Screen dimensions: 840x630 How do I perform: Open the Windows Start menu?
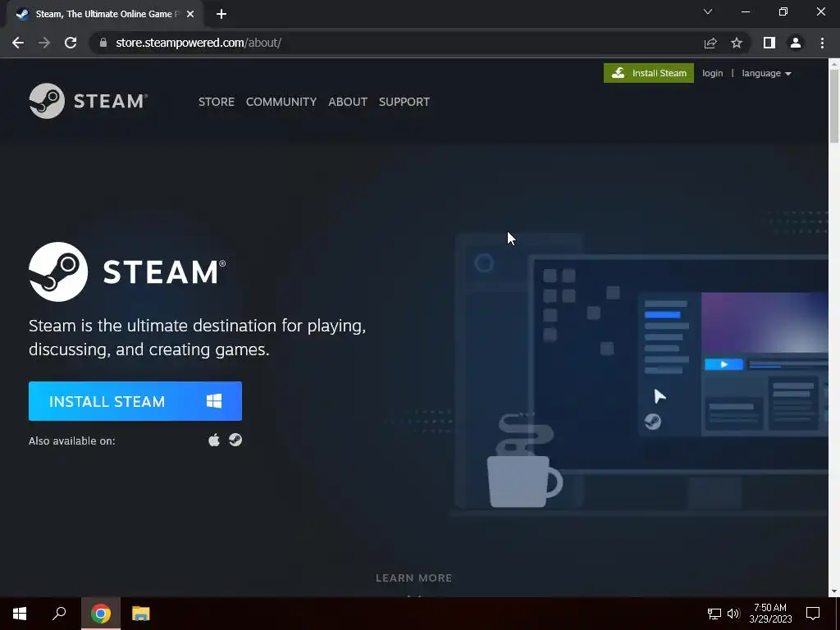click(x=20, y=614)
